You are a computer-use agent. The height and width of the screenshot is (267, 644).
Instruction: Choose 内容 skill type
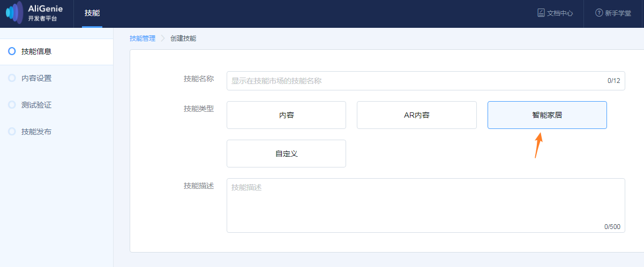pyautogui.click(x=286, y=115)
